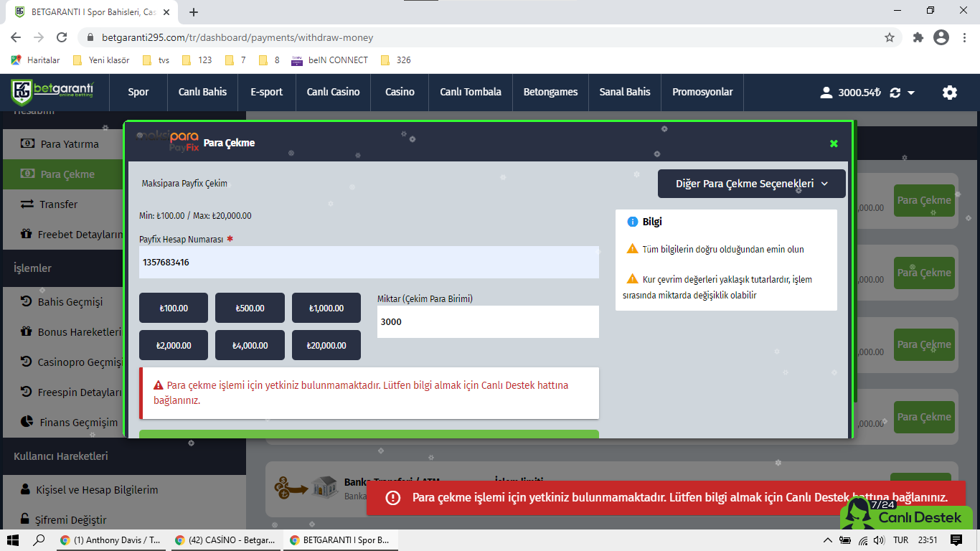Open Canlı Tombala section
The height and width of the screenshot is (551, 980).
tap(471, 92)
